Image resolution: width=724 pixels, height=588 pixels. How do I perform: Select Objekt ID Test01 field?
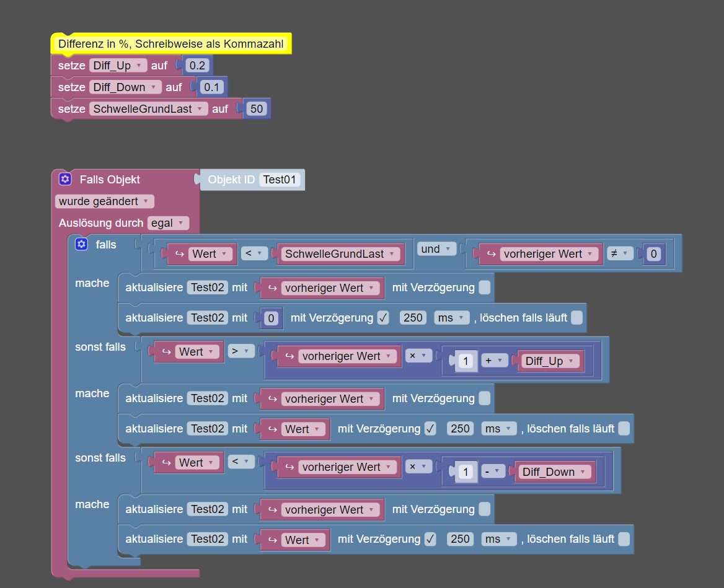[280, 180]
